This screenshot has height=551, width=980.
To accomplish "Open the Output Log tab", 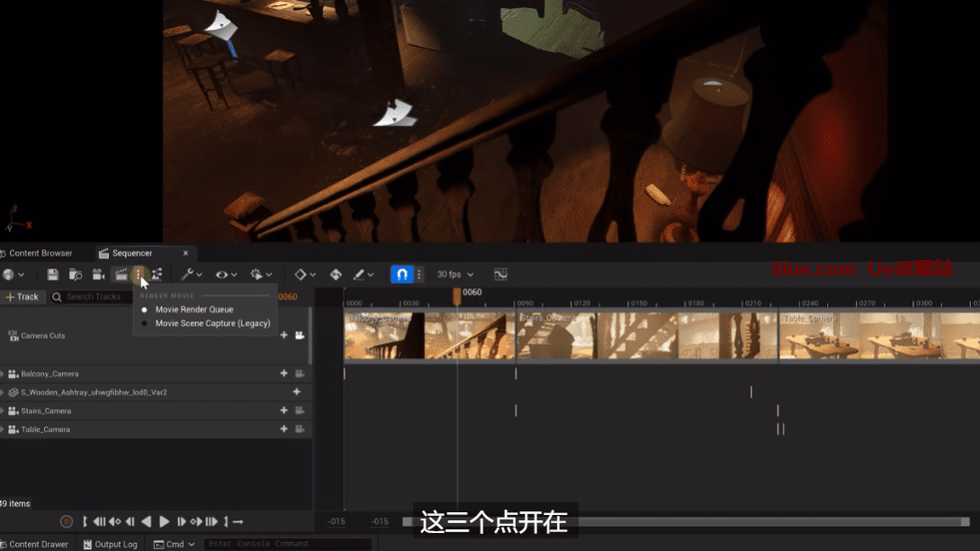I will [111, 544].
